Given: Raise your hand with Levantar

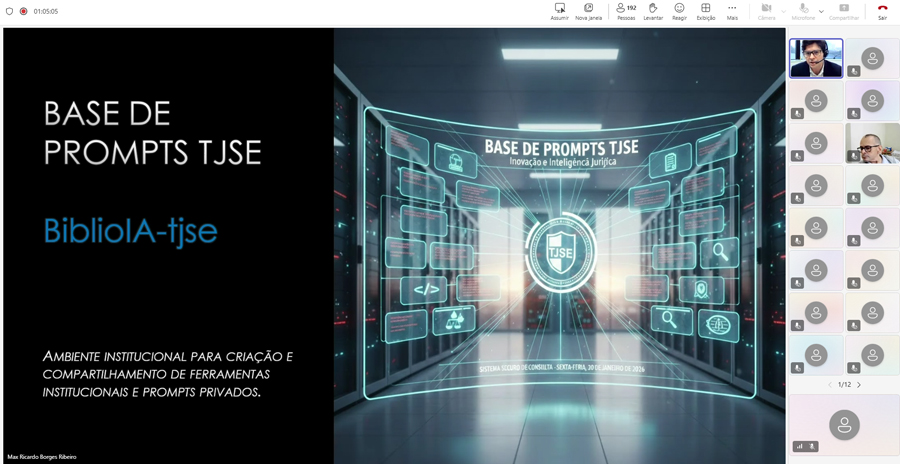Looking at the screenshot, I should coord(653,11).
